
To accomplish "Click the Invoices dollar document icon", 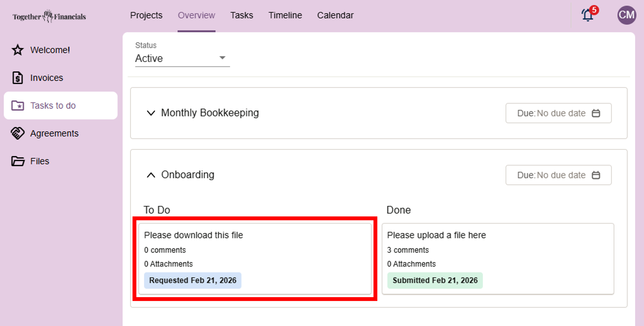I will coord(18,78).
